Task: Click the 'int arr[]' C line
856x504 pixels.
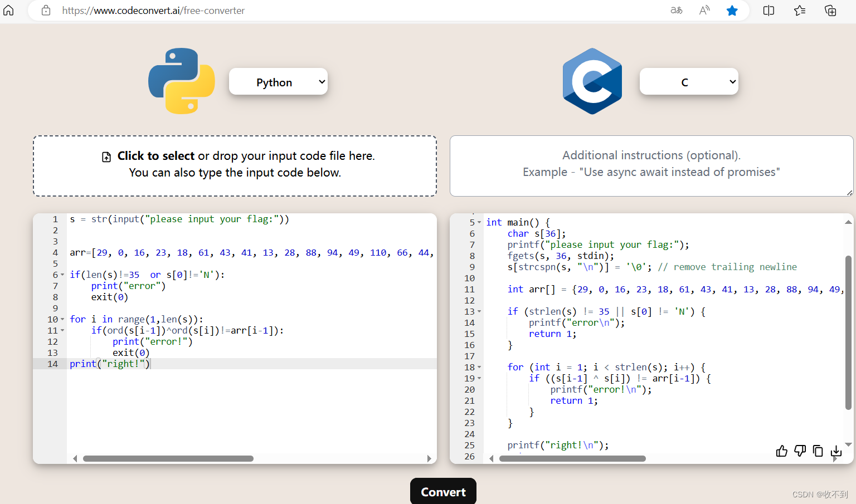Action: coord(675,290)
